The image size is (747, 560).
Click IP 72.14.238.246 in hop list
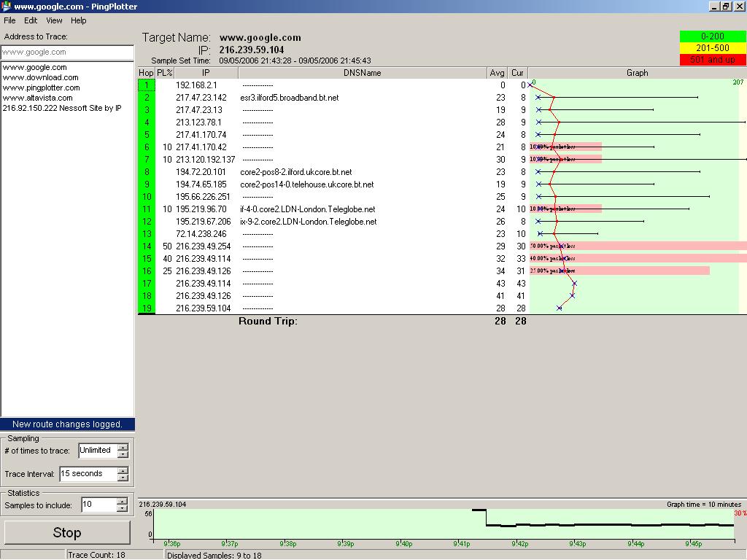tap(201, 234)
